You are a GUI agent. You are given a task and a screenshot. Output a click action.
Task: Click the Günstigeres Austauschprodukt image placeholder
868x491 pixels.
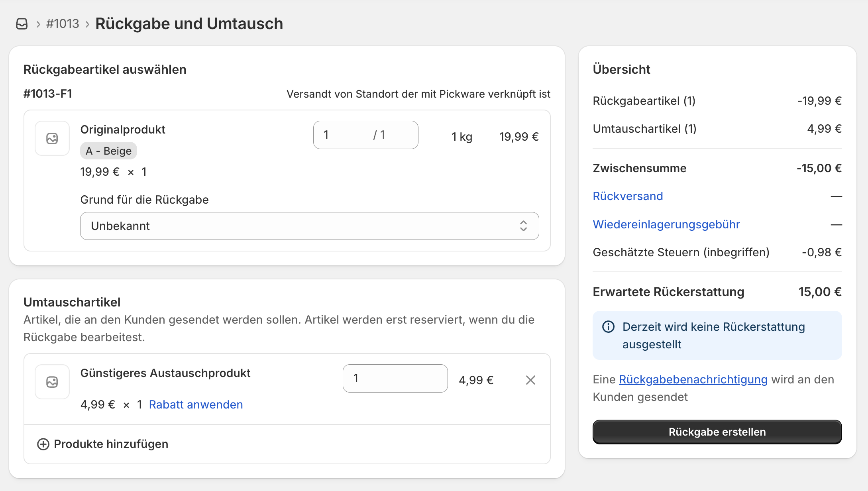[x=52, y=382]
